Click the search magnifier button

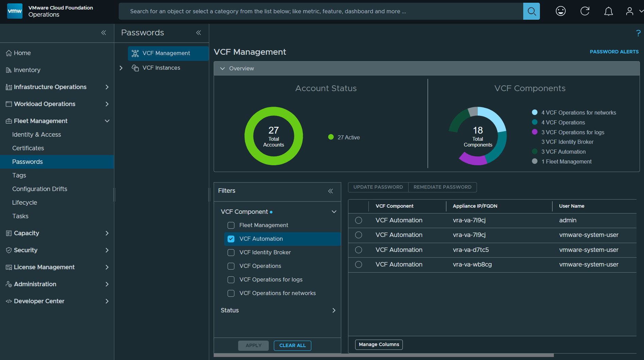pos(531,11)
